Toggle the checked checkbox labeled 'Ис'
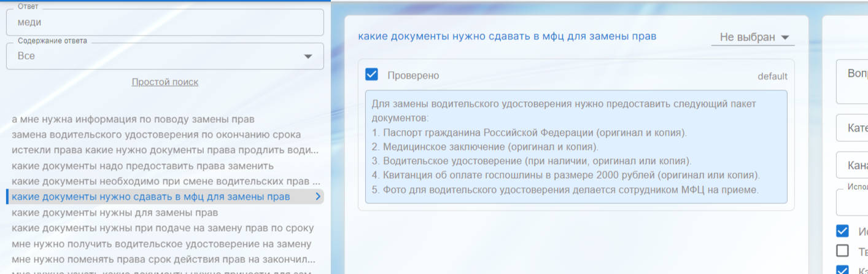This screenshot has height=274, width=868. coord(843,231)
